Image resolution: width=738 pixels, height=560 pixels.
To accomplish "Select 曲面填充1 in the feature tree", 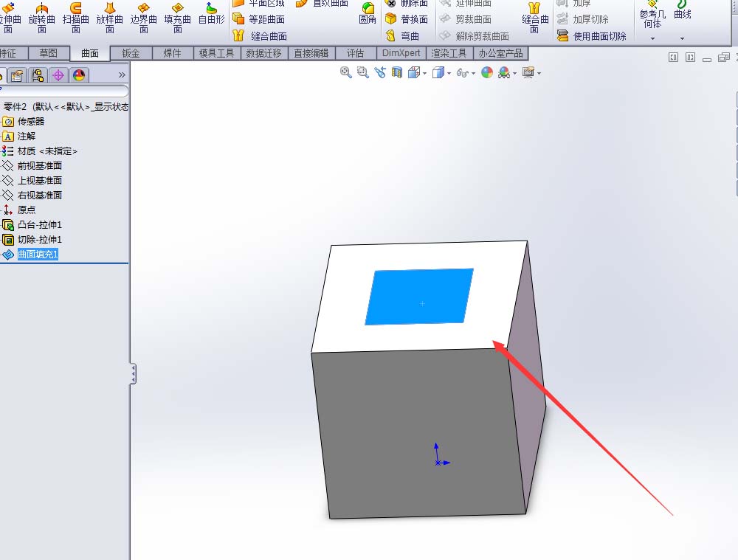I will [x=38, y=254].
